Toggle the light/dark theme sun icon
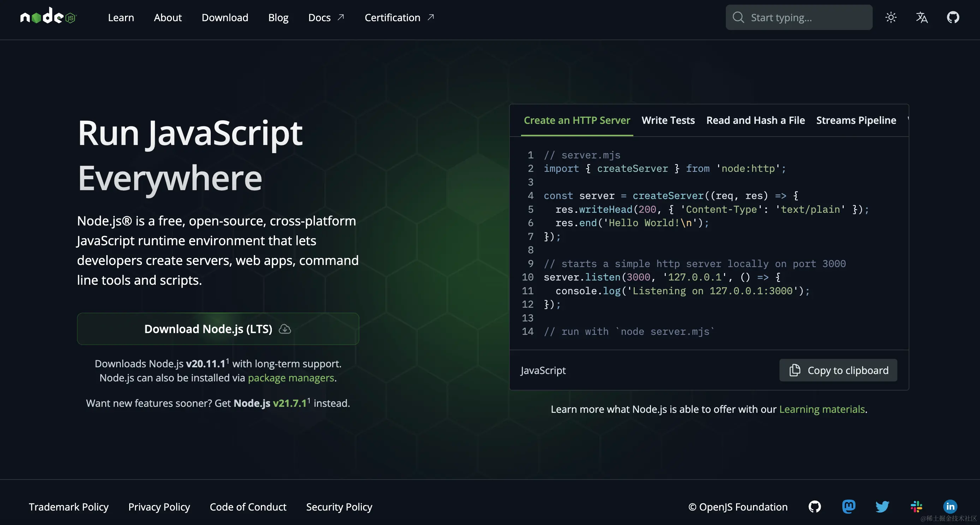This screenshot has width=980, height=525. point(891,17)
